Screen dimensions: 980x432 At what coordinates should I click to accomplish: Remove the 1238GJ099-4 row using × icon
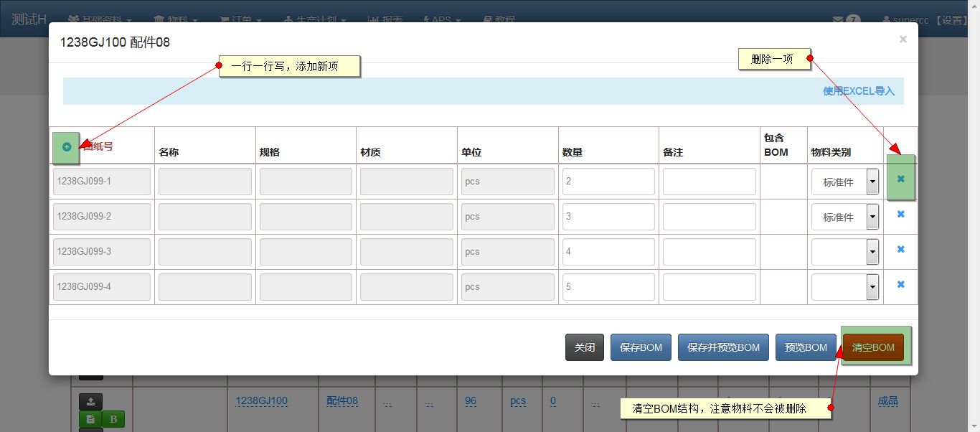(900, 285)
